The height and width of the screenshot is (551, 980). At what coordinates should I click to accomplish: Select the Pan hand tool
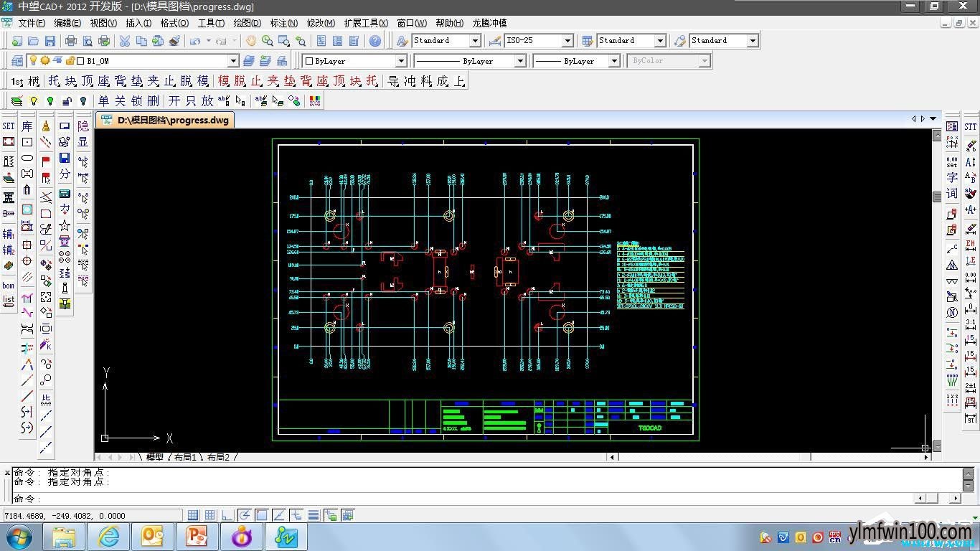tap(251, 41)
